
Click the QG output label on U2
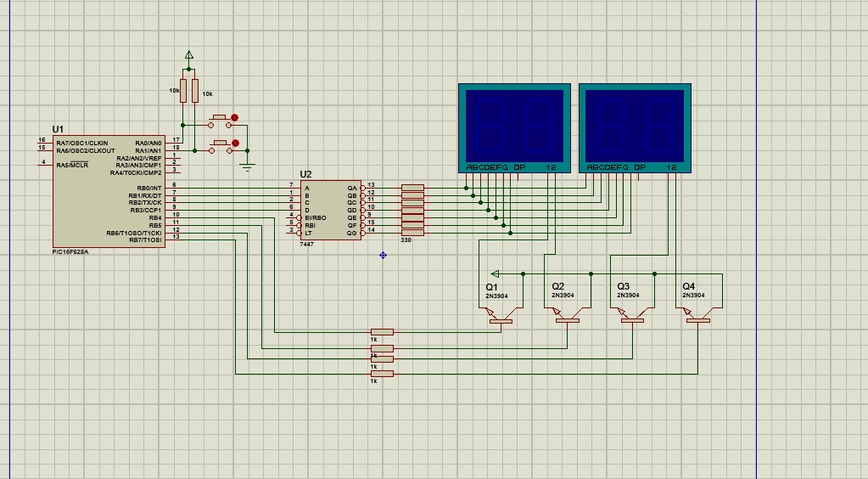(x=352, y=233)
